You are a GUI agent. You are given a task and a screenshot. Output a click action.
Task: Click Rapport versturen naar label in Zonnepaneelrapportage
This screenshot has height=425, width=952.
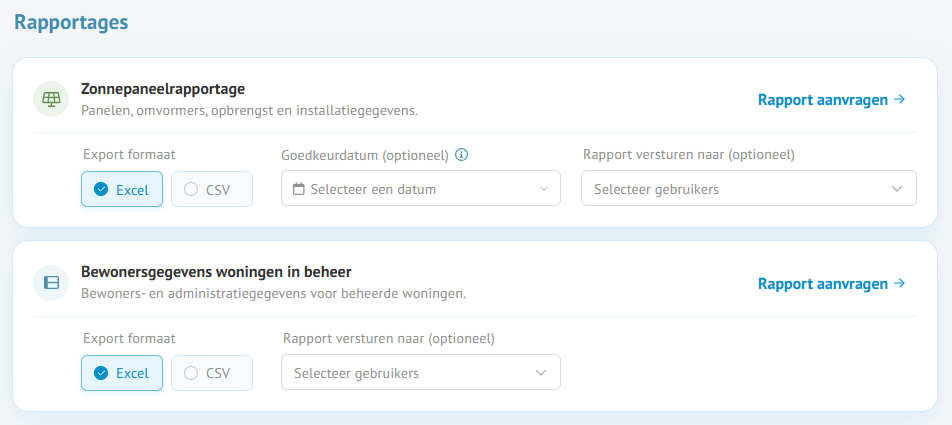coord(688,155)
